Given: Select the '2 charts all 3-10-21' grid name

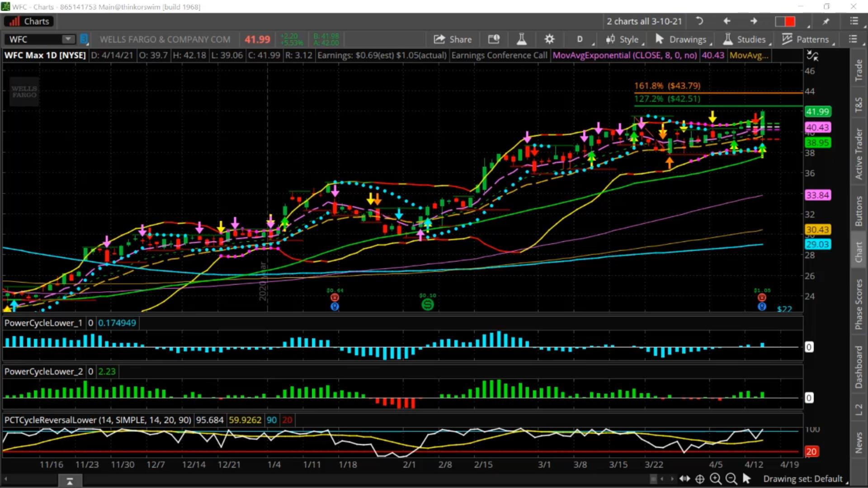Looking at the screenshot, I should 644,21.
